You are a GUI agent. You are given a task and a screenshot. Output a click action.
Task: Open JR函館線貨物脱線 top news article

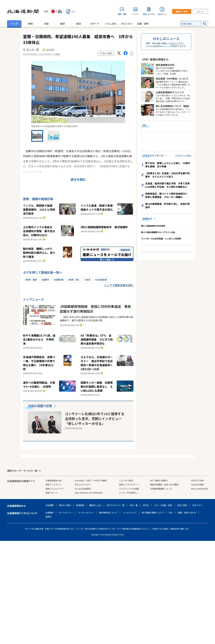click(95, 309)
